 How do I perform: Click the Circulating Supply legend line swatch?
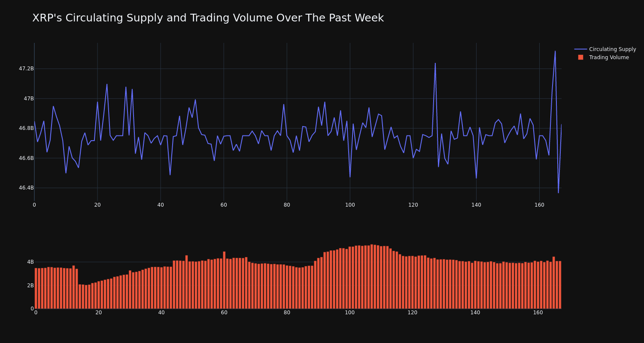pos(580,49)
